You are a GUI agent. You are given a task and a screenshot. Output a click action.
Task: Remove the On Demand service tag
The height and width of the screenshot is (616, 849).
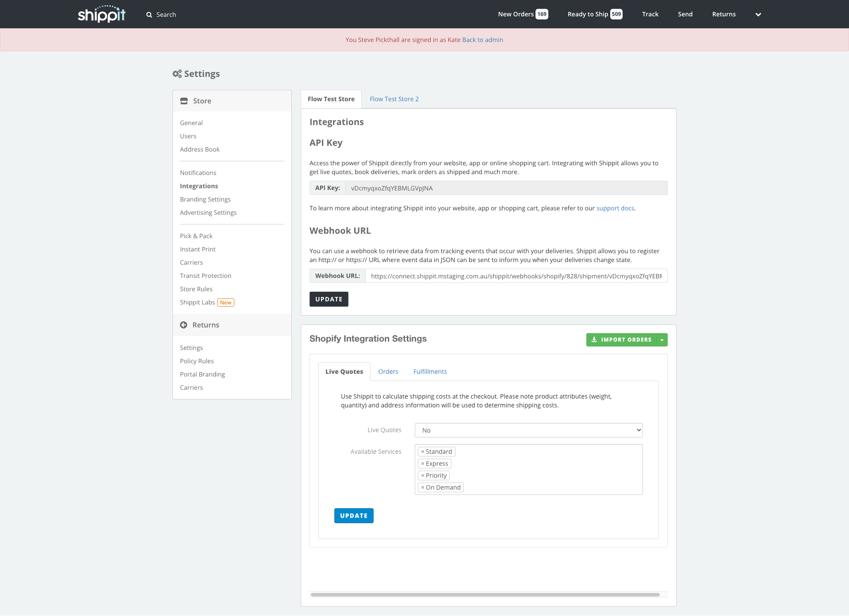coord(423,487)
